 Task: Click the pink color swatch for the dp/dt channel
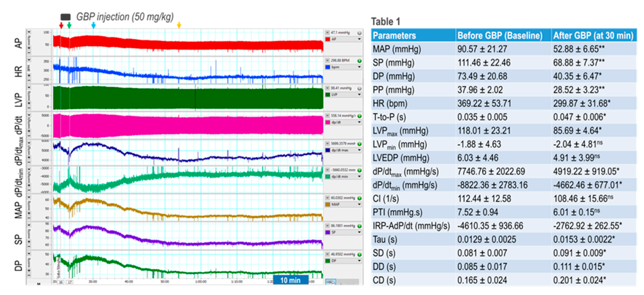click(x=328, y=122)
